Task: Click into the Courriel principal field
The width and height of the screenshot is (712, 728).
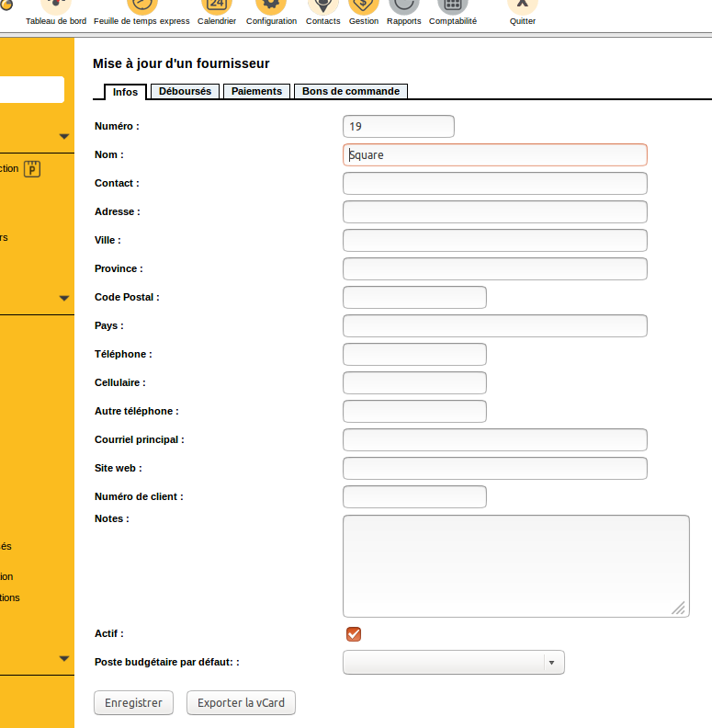Action: (x=494, y=440)
